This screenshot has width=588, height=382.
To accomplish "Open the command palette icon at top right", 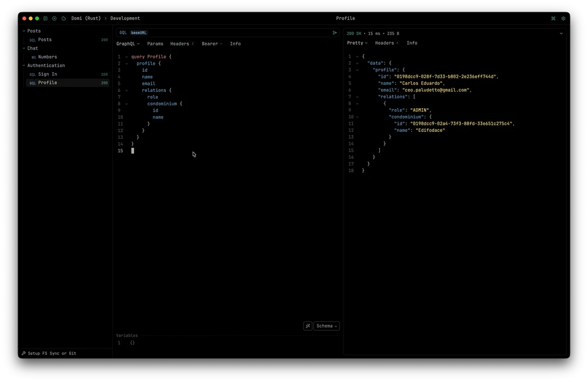I will pyautogui.click(x=553, y=18).
